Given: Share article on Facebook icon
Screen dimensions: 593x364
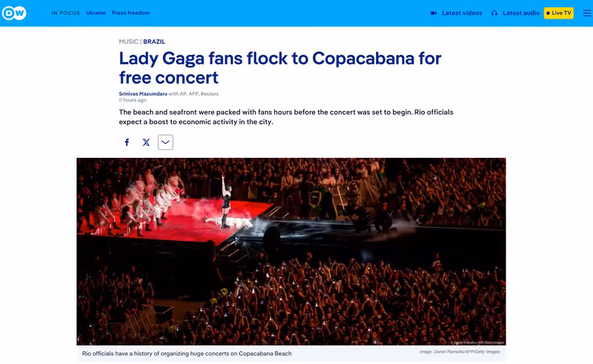Looking at the screenshot, I should click(x=127, y=142).
